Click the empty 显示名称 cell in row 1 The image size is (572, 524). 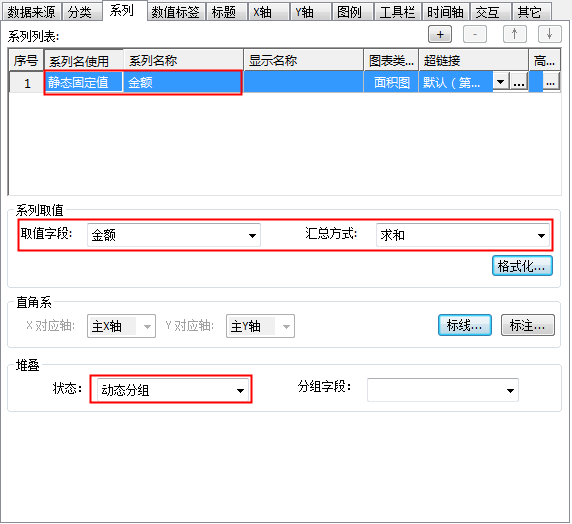303,82
